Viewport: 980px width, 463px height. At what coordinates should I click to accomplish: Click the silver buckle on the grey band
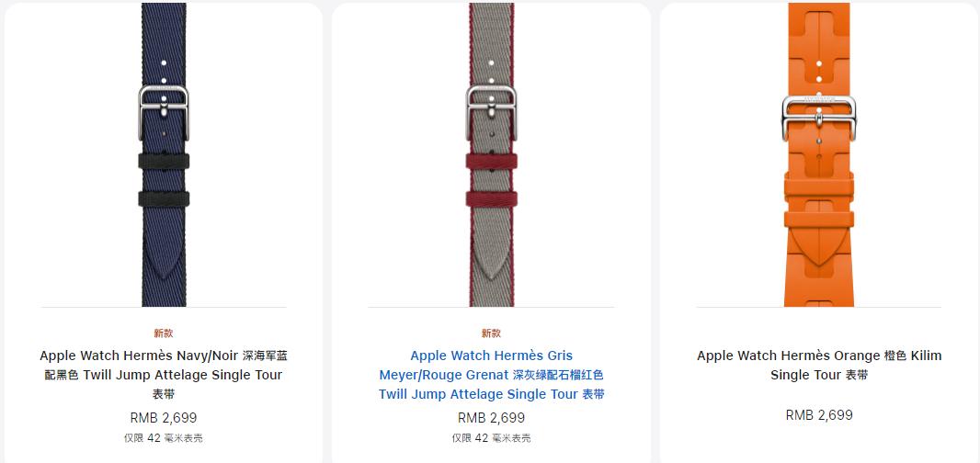tap(491, 111)
